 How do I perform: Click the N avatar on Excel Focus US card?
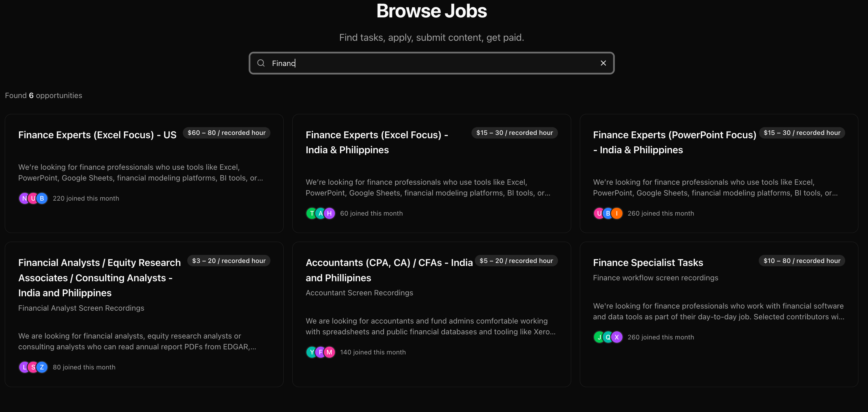(x=24, y=198)
